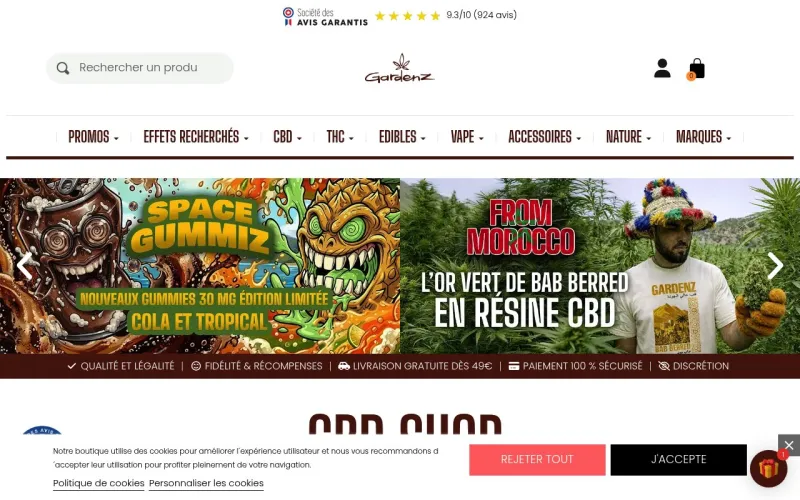Expand the ACCESSOIRES dropdown menu
This screenshot has height=500, width=800.
544,137
